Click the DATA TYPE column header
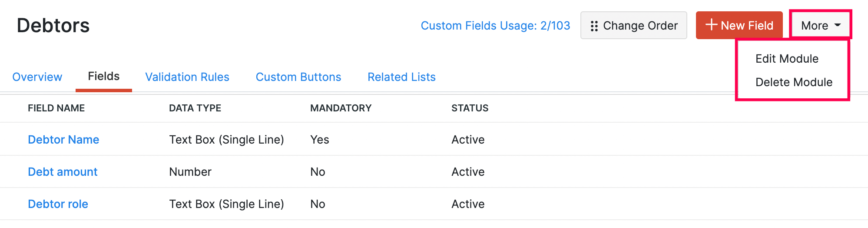 195,108
